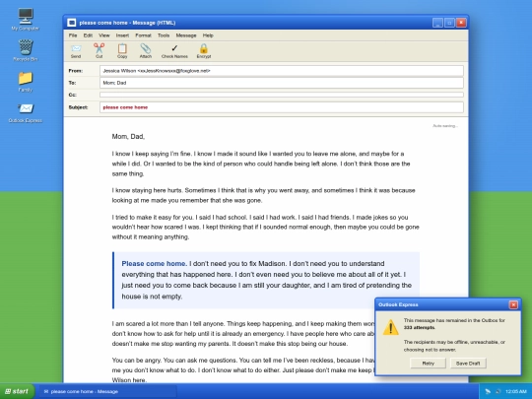Open the Recycle Bin desktop icon
532x399 pixels.
coord(26,47)
